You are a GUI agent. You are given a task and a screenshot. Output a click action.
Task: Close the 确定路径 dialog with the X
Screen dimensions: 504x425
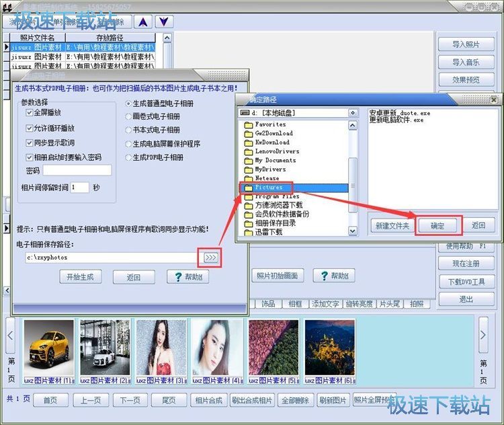coord(494,100)
